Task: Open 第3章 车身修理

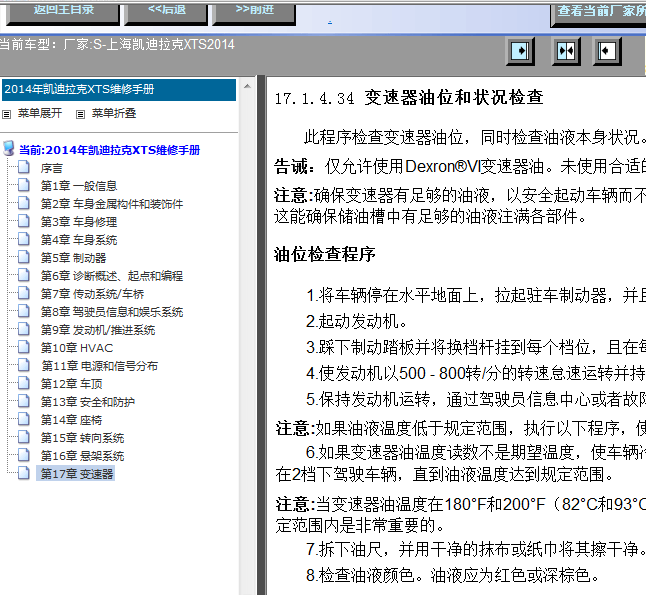Action: (x=79, y=222)
